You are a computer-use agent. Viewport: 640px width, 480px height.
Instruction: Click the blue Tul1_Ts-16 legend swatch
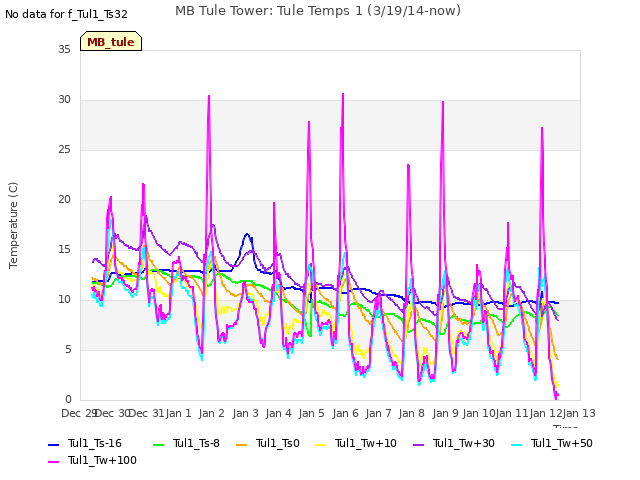coord(53,444)
